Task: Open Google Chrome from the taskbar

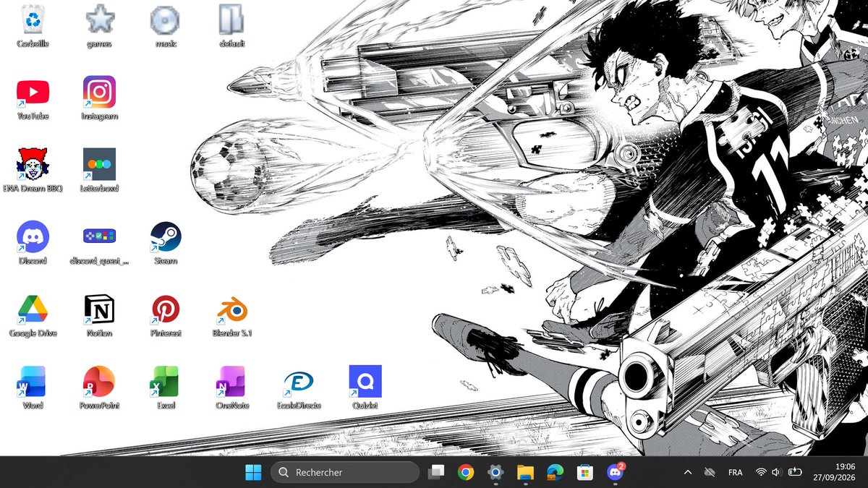Action: point(466,472)
